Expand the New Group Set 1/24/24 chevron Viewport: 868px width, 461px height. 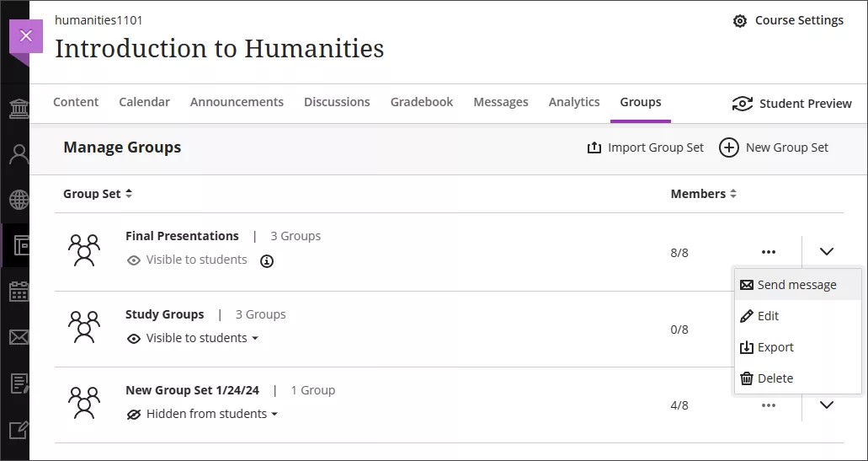click(826, 405)
